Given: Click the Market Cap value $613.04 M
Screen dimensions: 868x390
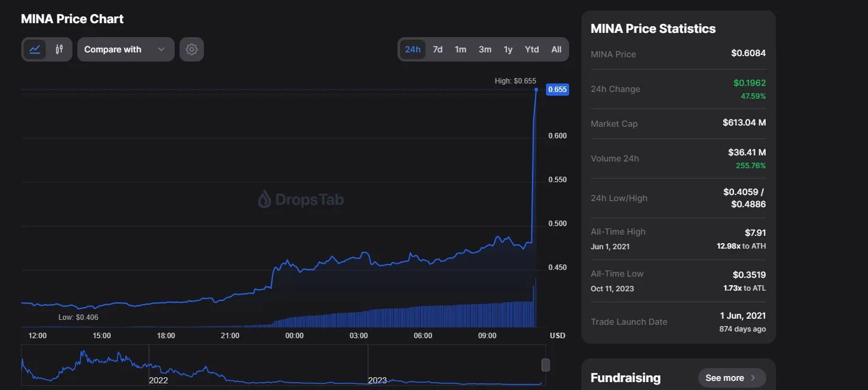Looking at the screenshot, I should tap(744, 123).
